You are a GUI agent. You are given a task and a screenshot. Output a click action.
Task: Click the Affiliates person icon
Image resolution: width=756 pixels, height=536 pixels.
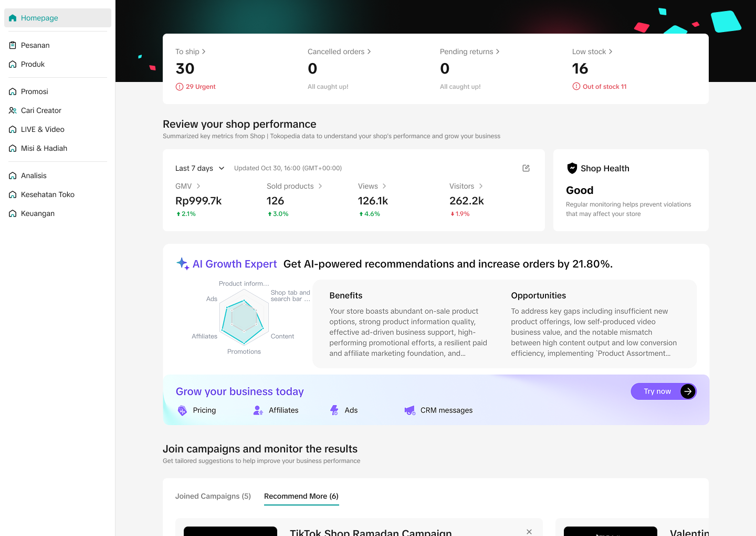(258, 410)
